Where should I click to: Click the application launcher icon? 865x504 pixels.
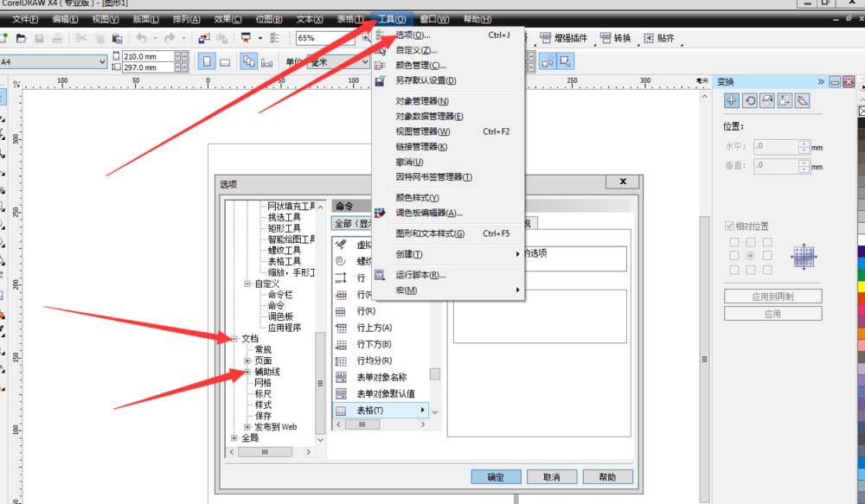pyautogui.click(x=246, y=38)
